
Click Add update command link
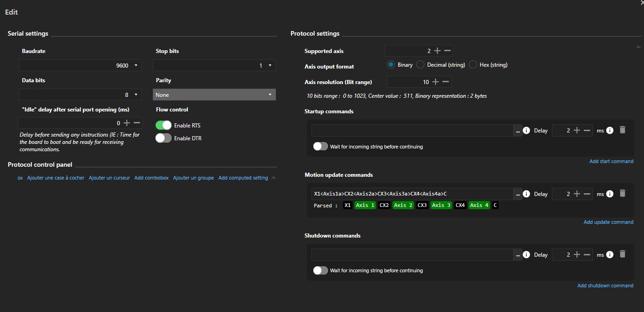(608, 222)
